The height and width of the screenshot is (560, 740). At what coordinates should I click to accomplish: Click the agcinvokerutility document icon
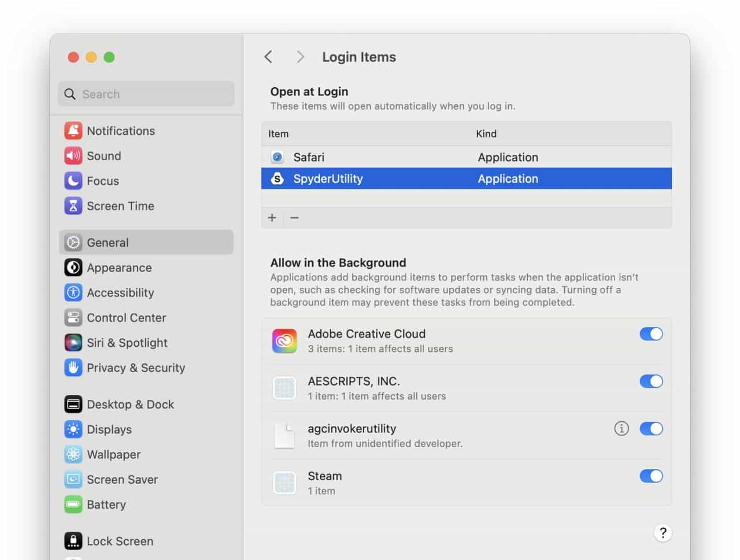pyautogui.click(x=284, y=436)
